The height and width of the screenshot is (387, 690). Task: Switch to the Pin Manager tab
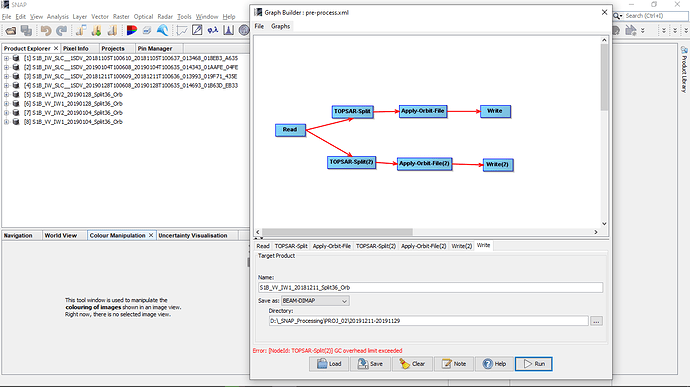(x=155, y=48)
